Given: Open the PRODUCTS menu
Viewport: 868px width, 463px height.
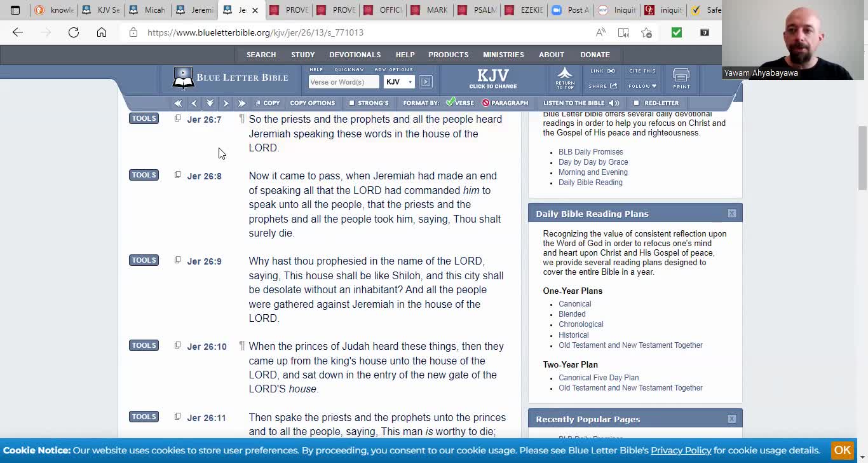Looking at the screenshot, I should (x=449, y=55).
